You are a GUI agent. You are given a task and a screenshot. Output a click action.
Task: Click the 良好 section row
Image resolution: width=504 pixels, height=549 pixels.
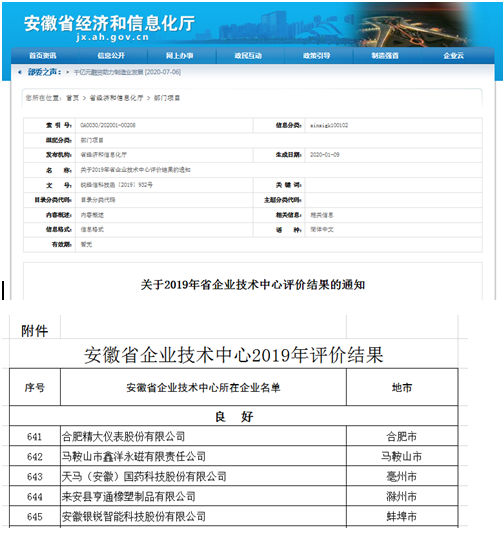[x=234, y=417]
